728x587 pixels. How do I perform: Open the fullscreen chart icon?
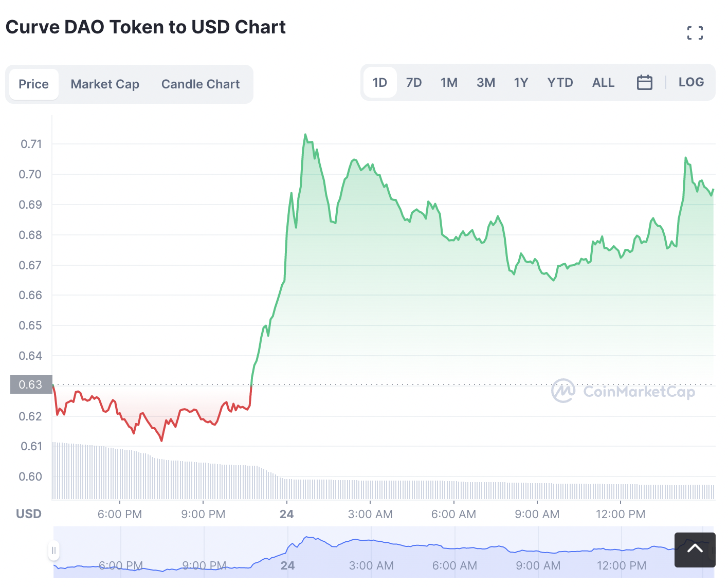pyautogui.click(x=695, y=33)
